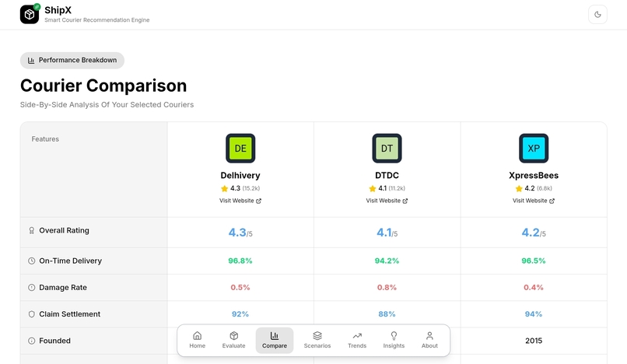
Task: Select the Compare tab in the bottom navigation
Action: (x=275, y=341)
